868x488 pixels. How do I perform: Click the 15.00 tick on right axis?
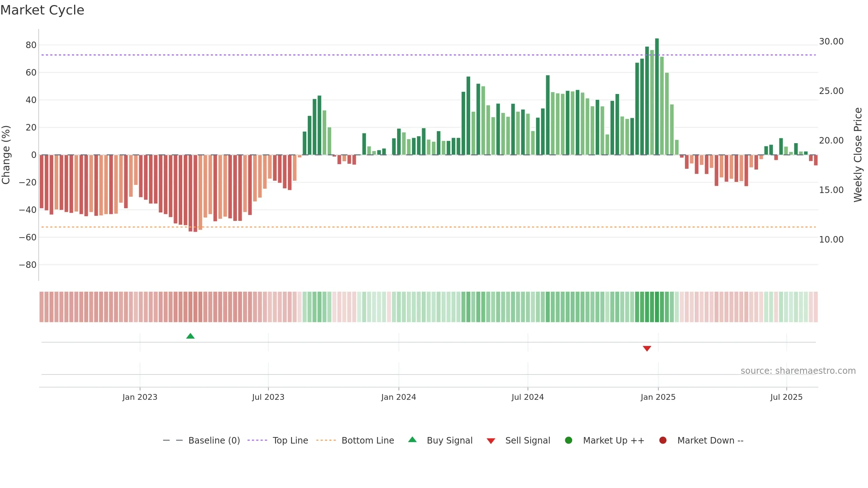tap(831, 190)
